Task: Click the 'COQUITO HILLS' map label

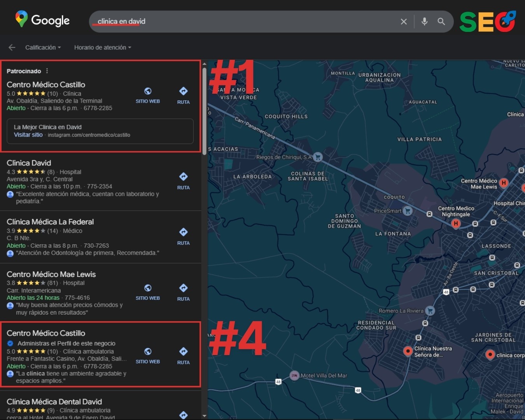Action: 286,116
